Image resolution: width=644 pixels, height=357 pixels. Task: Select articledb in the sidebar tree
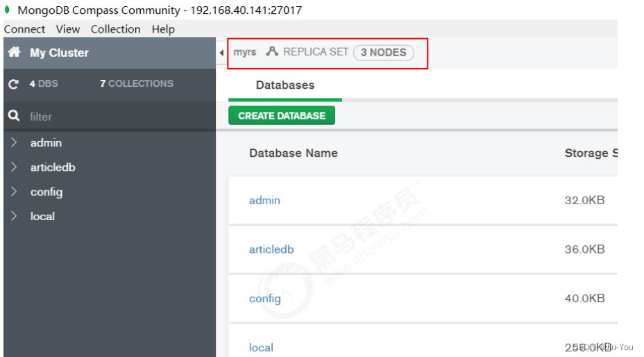click(53, 167)
